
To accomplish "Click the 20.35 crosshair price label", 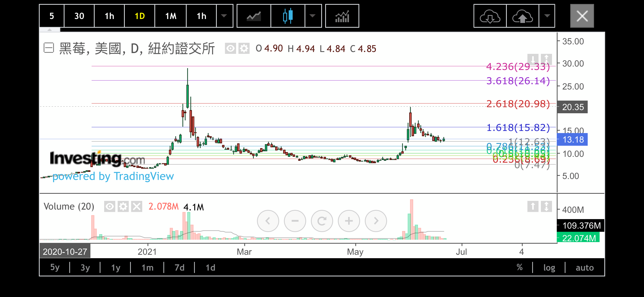I will (x=572, y=107).
